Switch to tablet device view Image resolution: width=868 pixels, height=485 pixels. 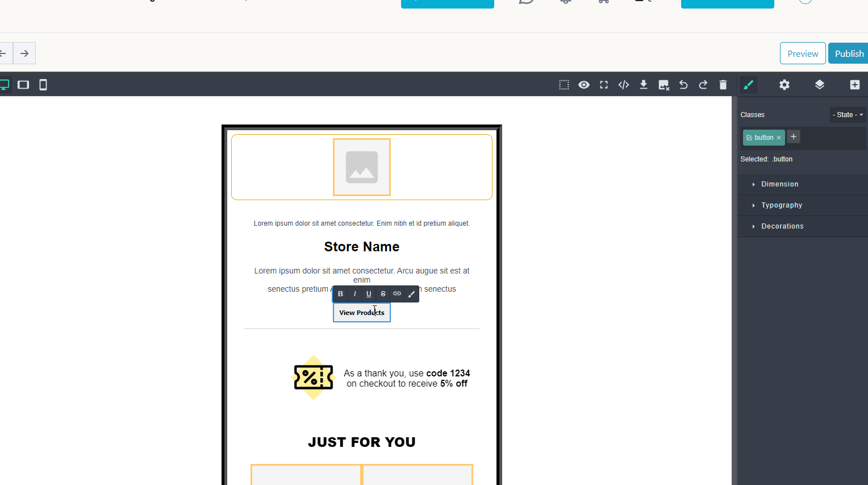tap(23, 85)
